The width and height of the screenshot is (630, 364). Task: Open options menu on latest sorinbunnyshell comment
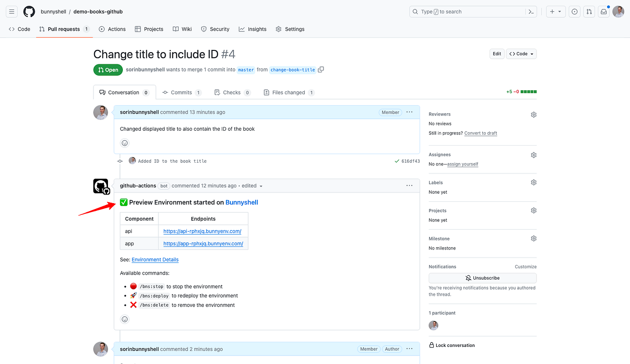pos(409,349)
